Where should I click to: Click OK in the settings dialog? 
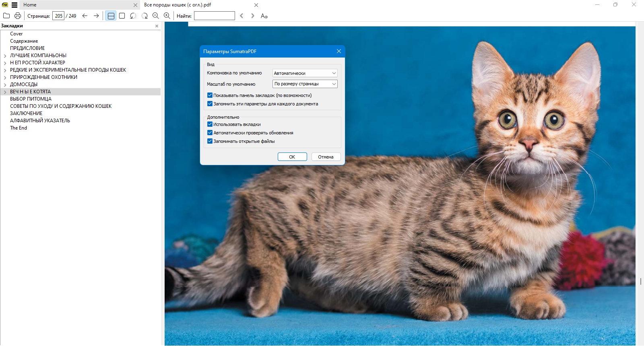pyautogui.click(x=292, y=157)
